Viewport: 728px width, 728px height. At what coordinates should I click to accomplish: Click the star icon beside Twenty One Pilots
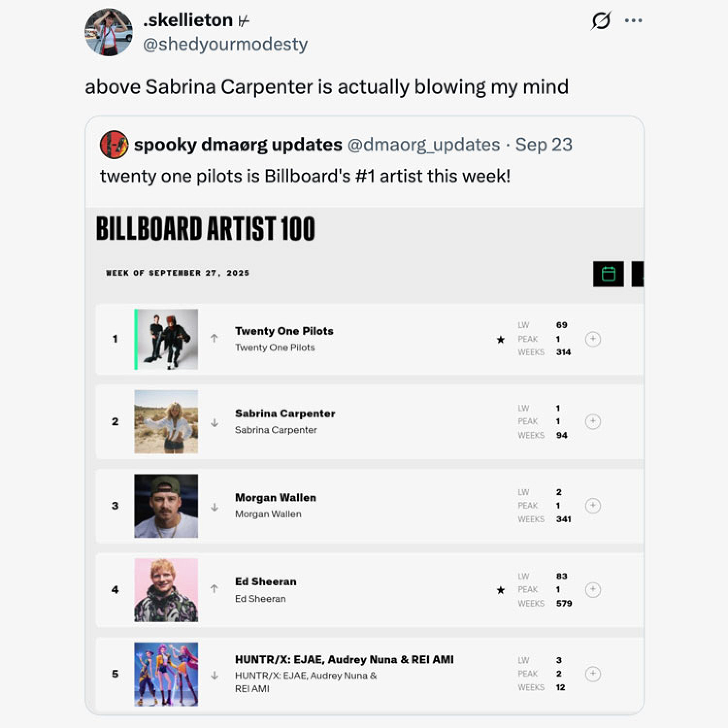click(500, 339)
